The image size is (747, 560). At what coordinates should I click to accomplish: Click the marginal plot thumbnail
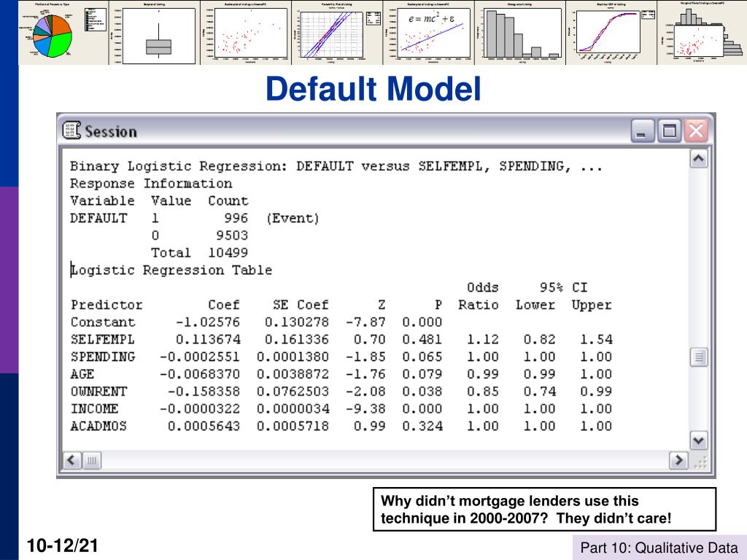click(703, 32)
